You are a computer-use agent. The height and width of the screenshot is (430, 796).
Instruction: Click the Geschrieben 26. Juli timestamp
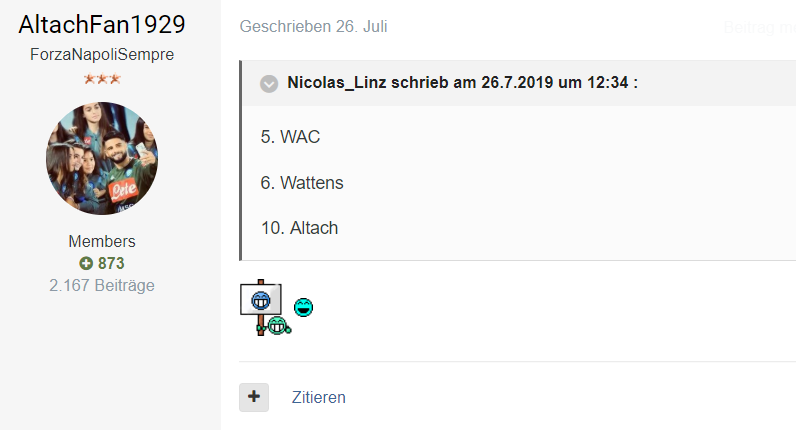tap(313, 26)
